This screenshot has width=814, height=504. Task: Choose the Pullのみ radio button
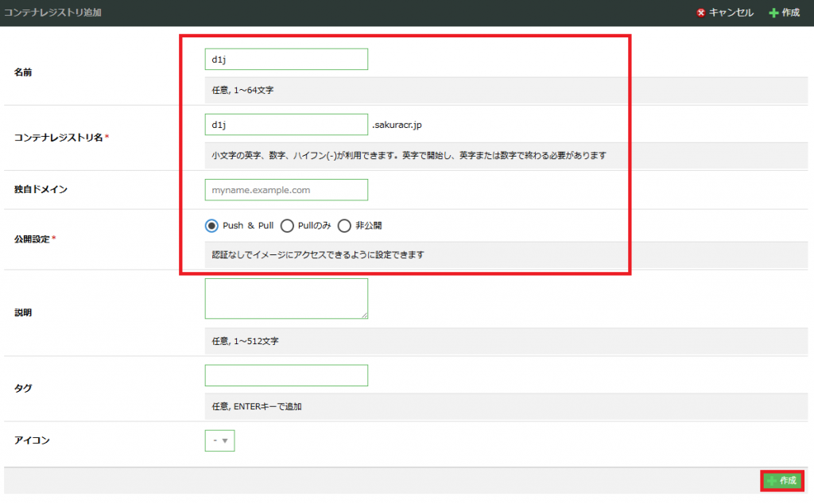pos(288,226)
